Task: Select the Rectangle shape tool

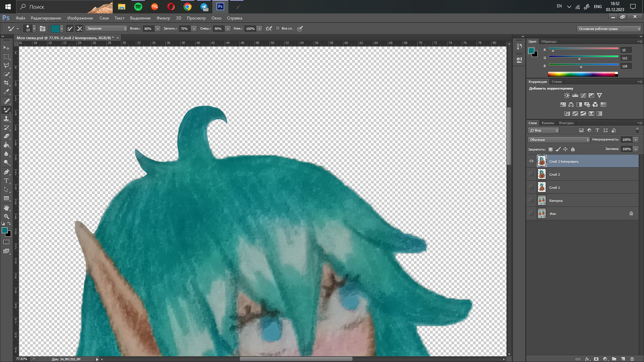Action: pyautogui.click(x=6, y=198)
